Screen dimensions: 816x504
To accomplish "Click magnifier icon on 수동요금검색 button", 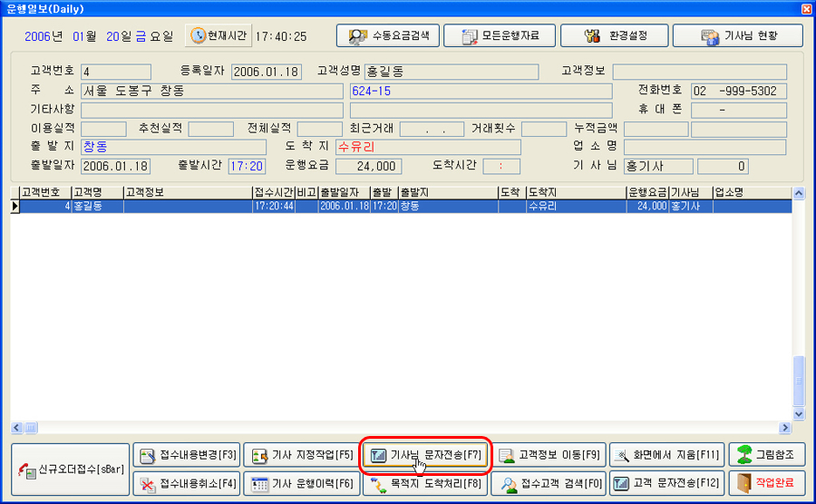I will (x=357, y=36).
